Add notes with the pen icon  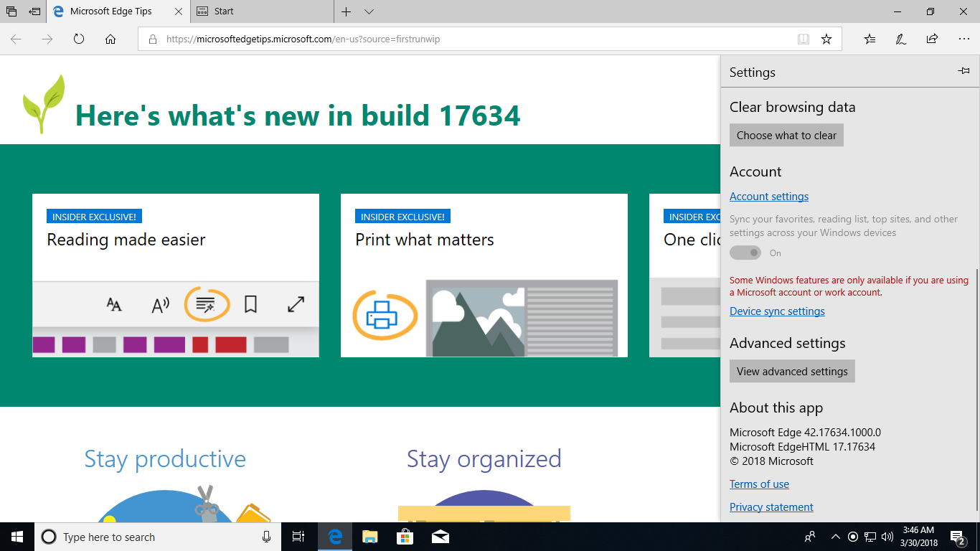coord(901,39)
